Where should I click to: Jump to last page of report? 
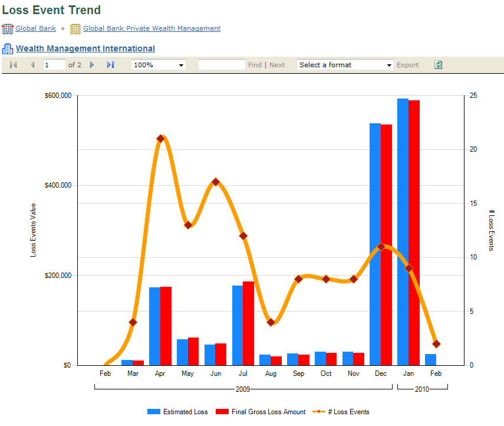click(x=111, y=65)
